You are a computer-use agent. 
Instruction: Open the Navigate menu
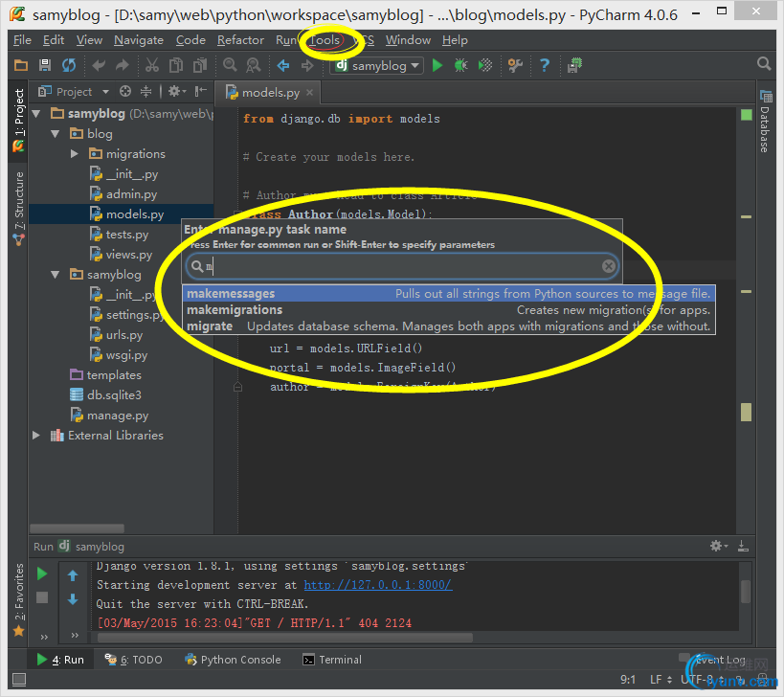139,40
